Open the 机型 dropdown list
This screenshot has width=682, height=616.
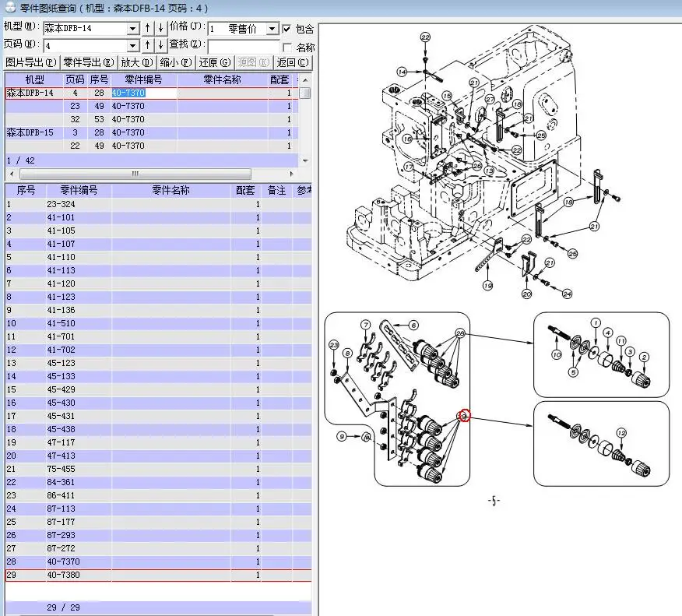coord(132,29)
